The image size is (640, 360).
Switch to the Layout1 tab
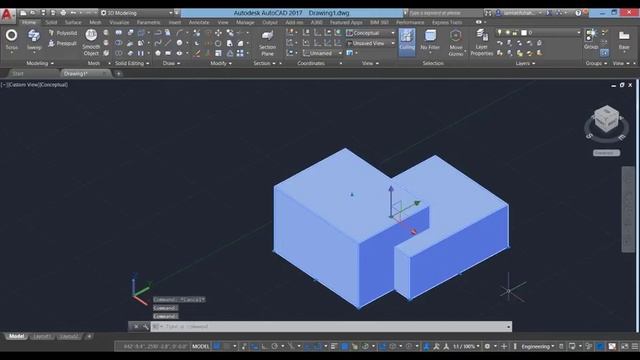(42, 336)
